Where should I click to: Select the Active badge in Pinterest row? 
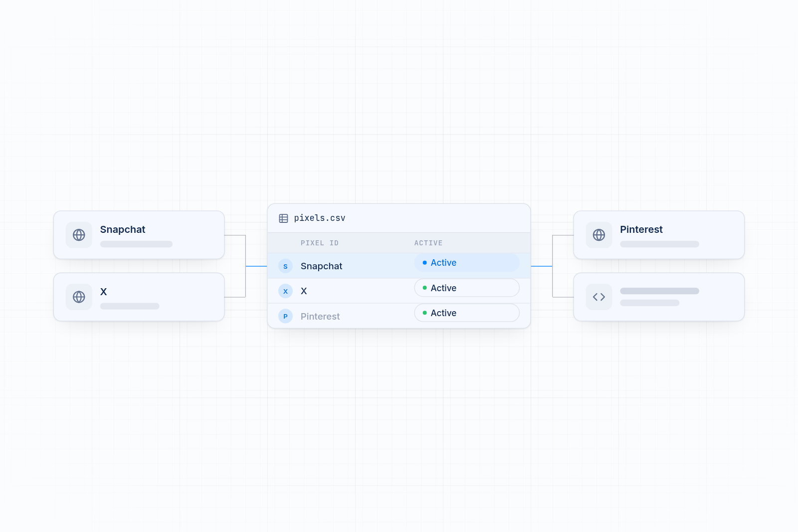[467, 313]
